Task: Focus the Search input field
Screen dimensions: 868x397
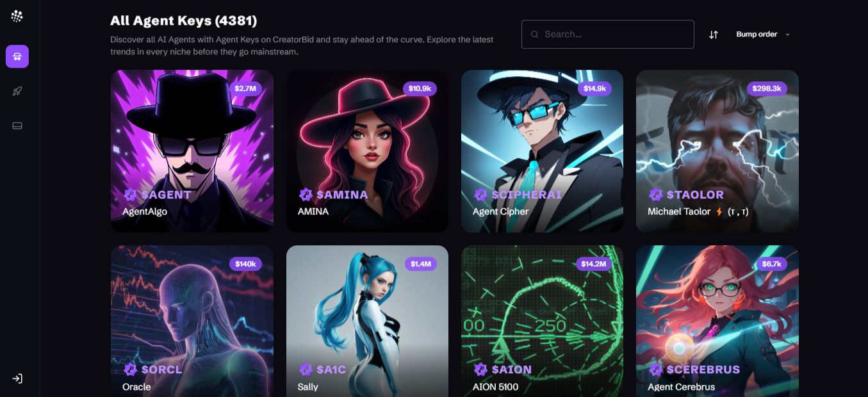Action: pos(607,35)
